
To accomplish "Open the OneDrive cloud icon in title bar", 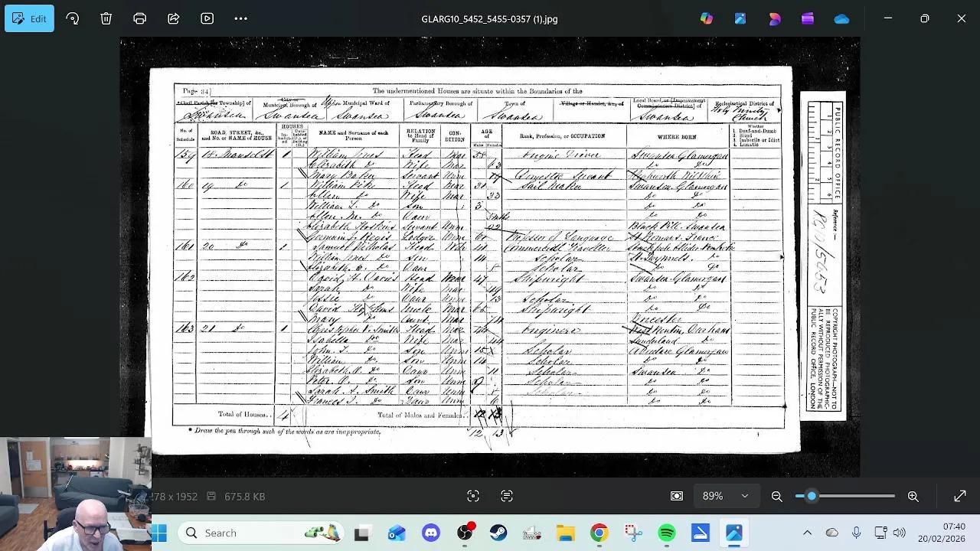I will 841,18.
